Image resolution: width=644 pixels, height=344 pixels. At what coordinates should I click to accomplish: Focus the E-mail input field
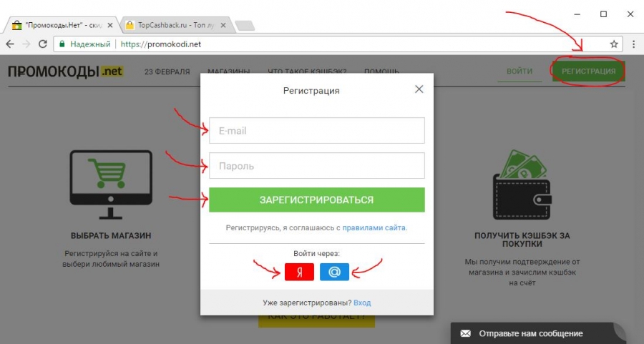[x=317, y=131]
